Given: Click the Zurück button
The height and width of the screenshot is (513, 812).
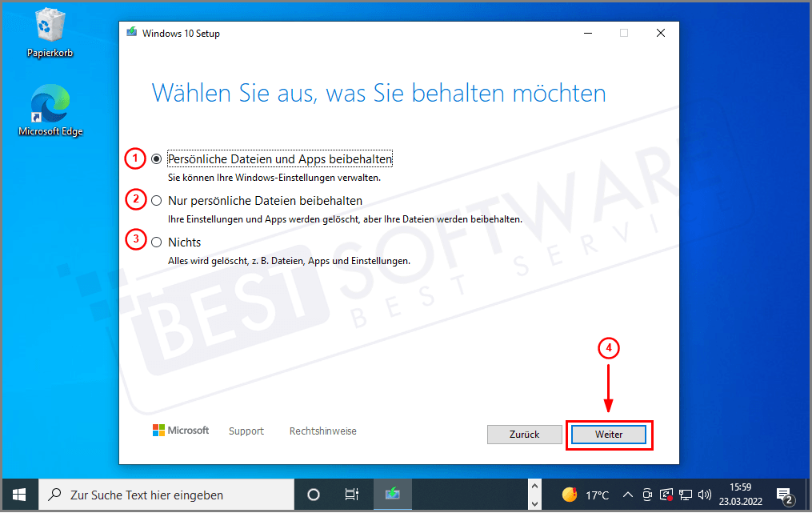Looking at the screenshot, I should 524,434.
